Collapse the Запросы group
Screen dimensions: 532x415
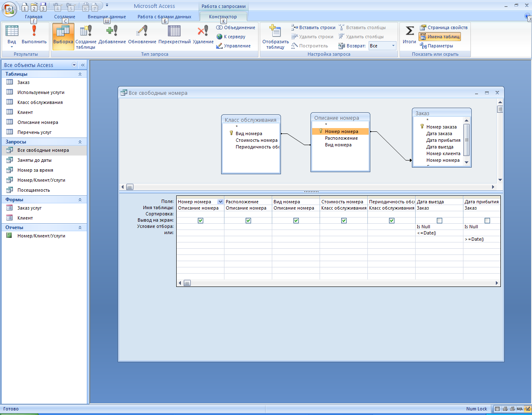(x=80, y=142)
